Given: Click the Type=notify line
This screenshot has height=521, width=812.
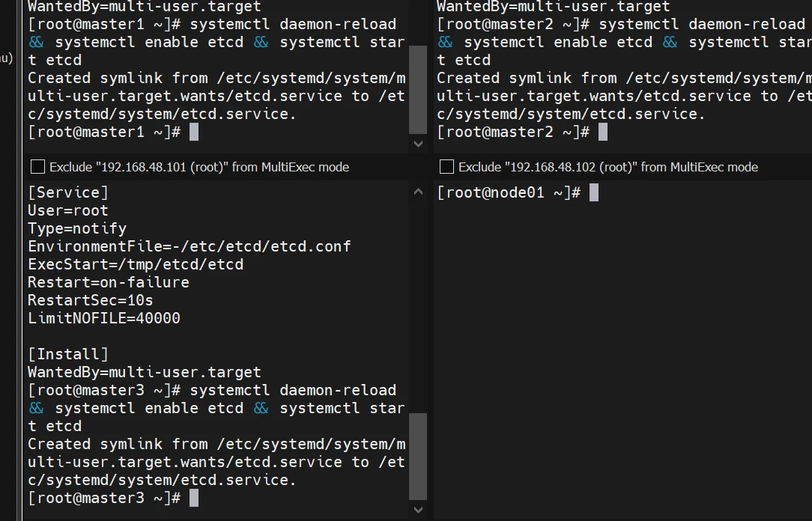Looking at the screenshot, I should pyautogui.click(x=77, y=228).
